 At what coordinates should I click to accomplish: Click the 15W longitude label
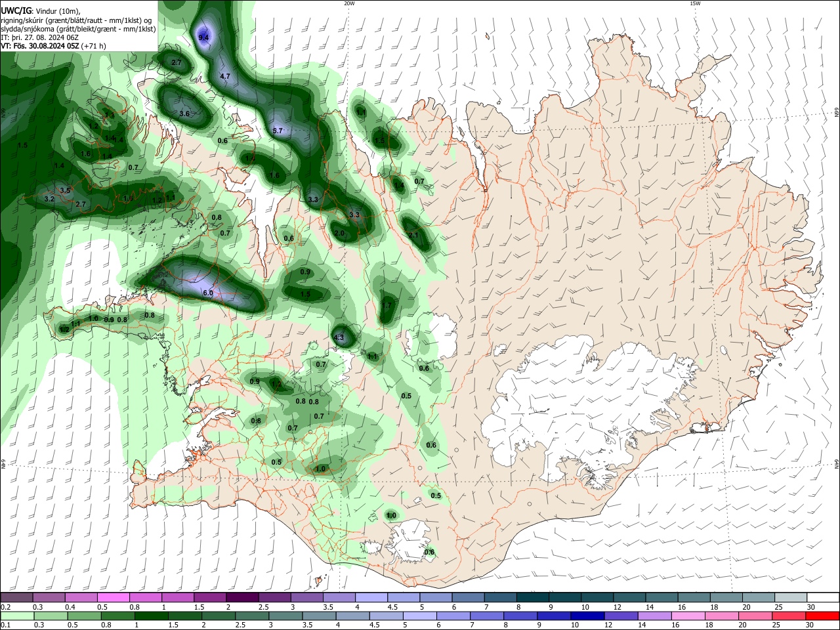click(695, 3)
